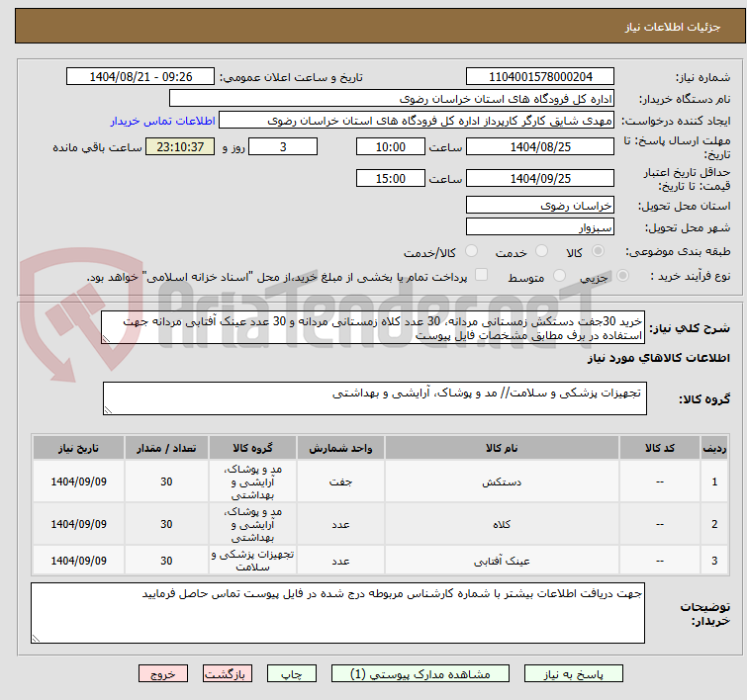Select the عینک آفتابی row in goods table
This screenshot has height=700, width=747.
tap(495, 561)
